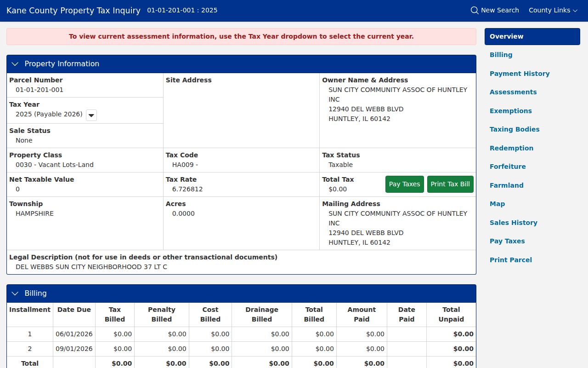
Task: Open the Exemptions sidebar link
Action: click(x=511, y=111)
